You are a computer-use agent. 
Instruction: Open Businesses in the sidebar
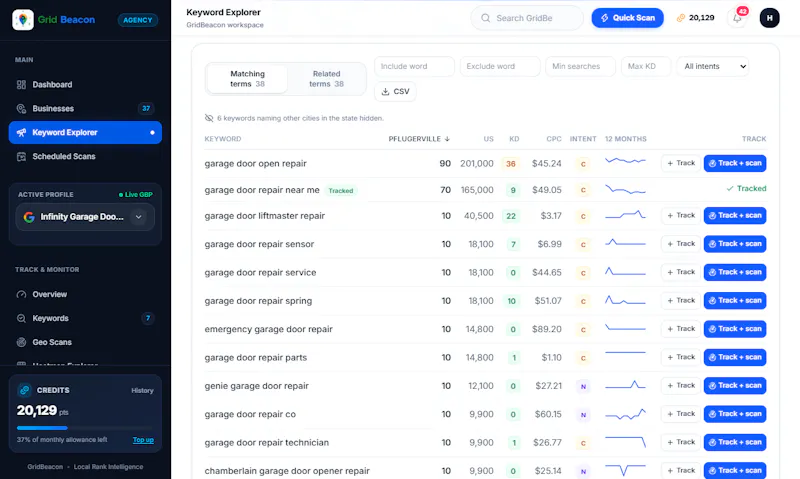coord(85,109)
